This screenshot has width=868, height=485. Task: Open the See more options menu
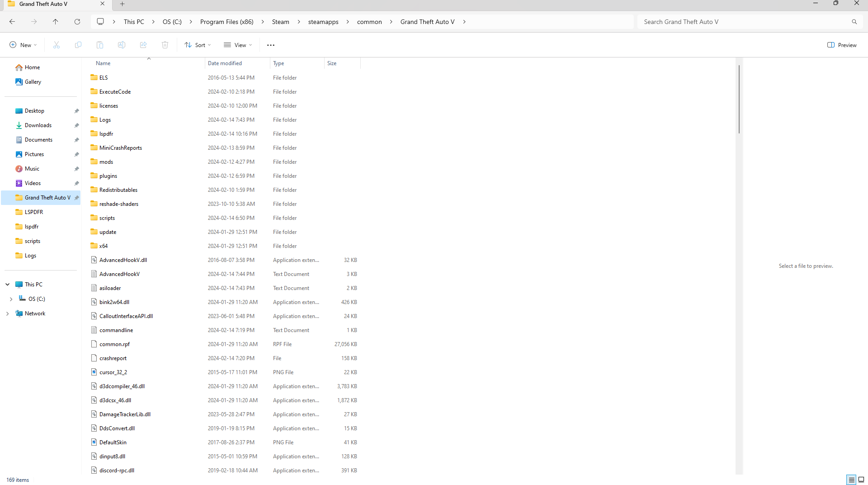pos(271,45)
